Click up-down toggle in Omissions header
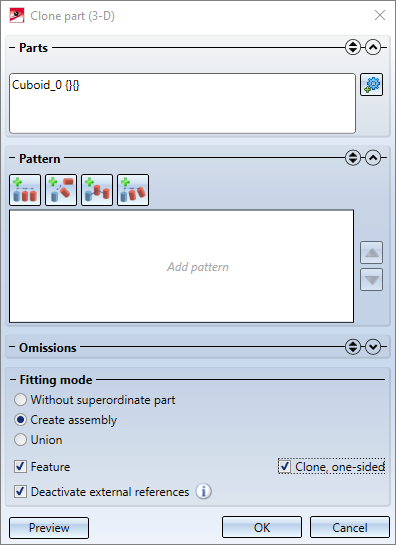Image resolution: width=396 pixels, height=545 pixels. click(353, 347)
